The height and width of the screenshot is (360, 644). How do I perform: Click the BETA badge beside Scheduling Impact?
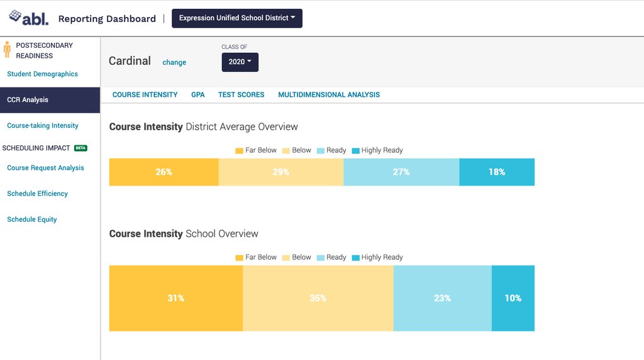click(80, 148)
